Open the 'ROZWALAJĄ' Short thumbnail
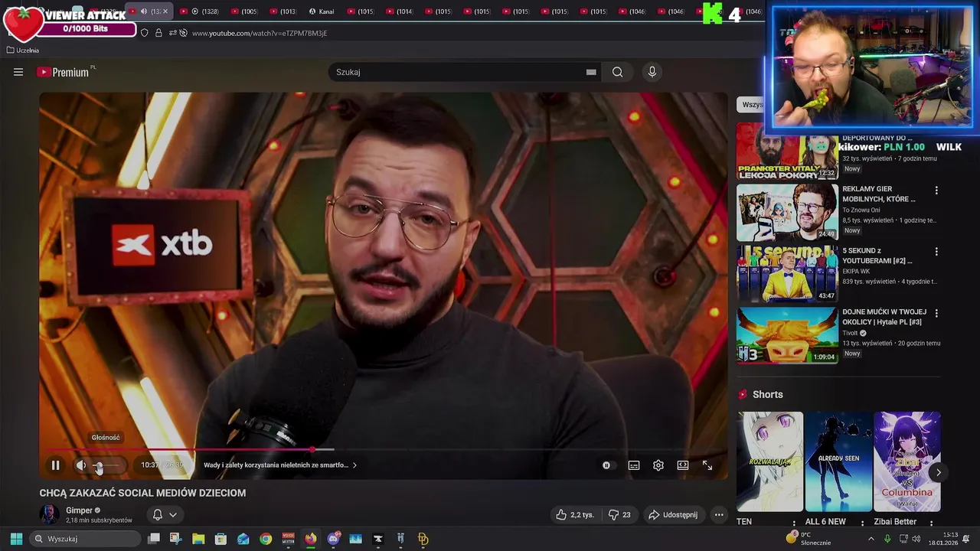The height and width of the screenshot is (551, 980). coord(769,461)
